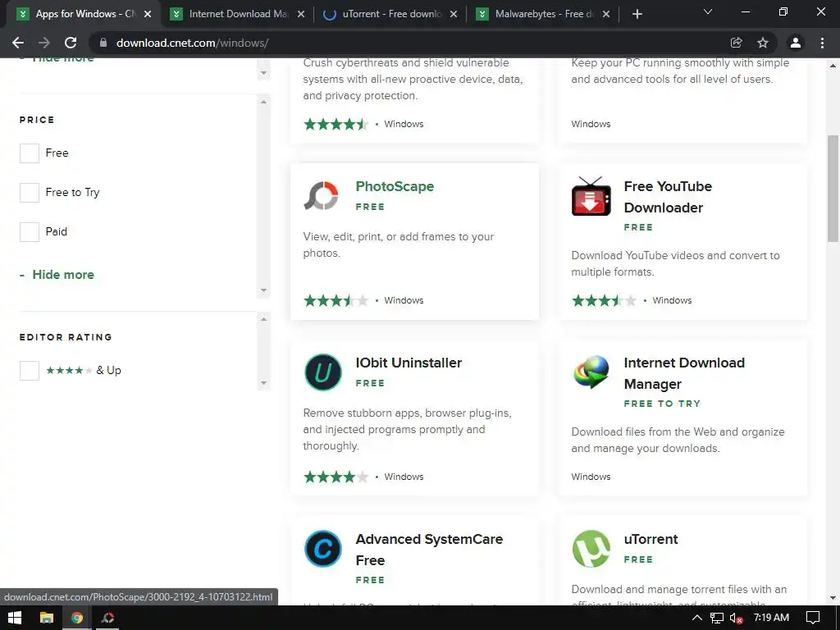
Task: Click the page scrollbar down arrow
Action: [833, 598]
